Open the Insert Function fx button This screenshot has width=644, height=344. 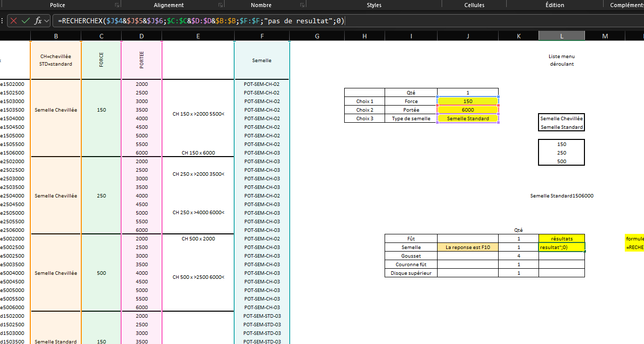point(38,21)
